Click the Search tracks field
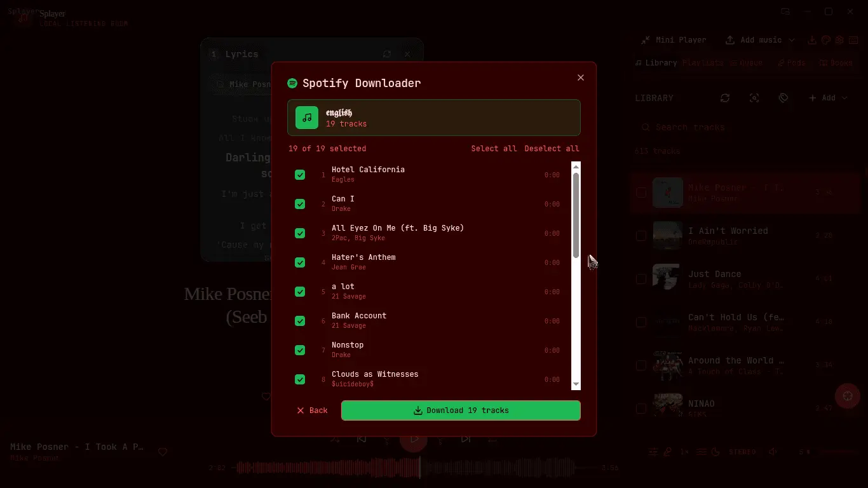868x488 pixels. 747,127
